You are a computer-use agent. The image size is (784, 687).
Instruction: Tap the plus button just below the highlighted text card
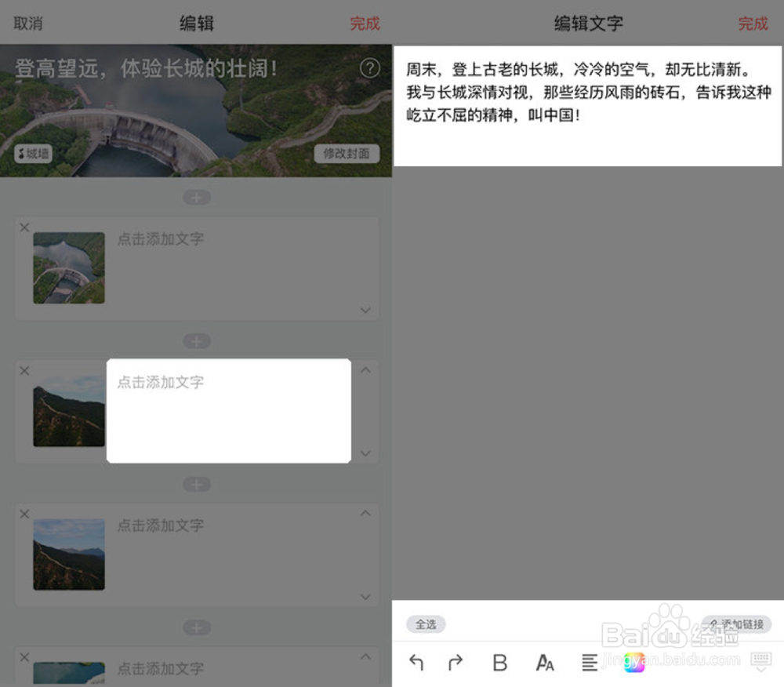(197, 485)
